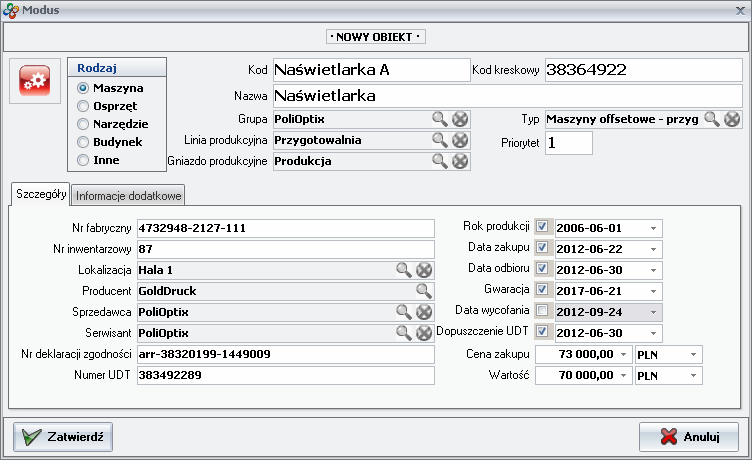This screenshot has width=752, height=460.
Task: Toggle the Dopuszczenie UDT checkbox
Action: (x=542, y=331)
